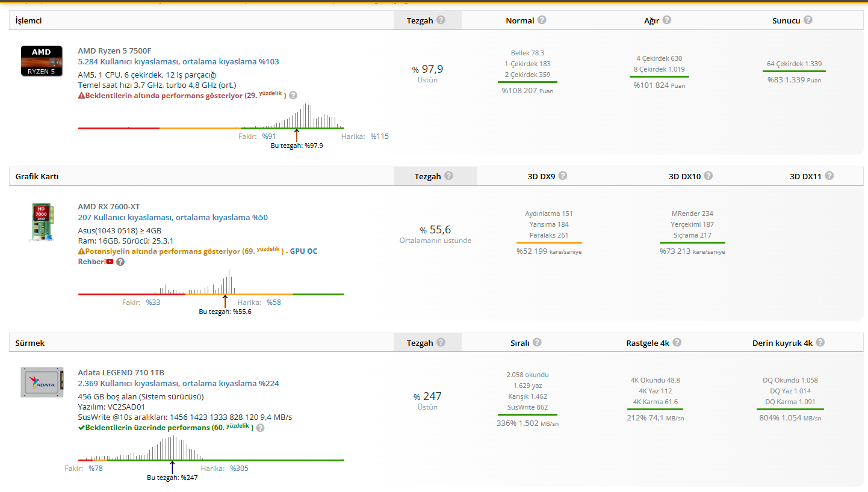
Task: Open Adata LEGEND 710 user benchmarks link
Action: (x=178, y=383)
